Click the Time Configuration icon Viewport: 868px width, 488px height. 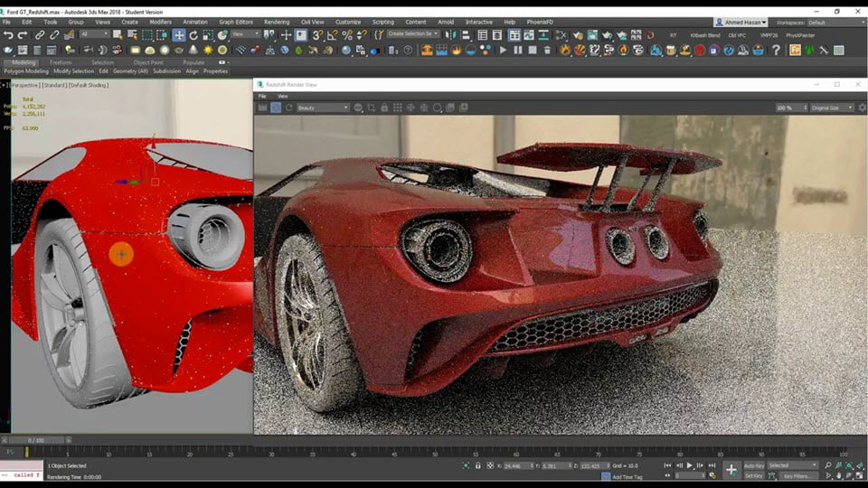712,476
